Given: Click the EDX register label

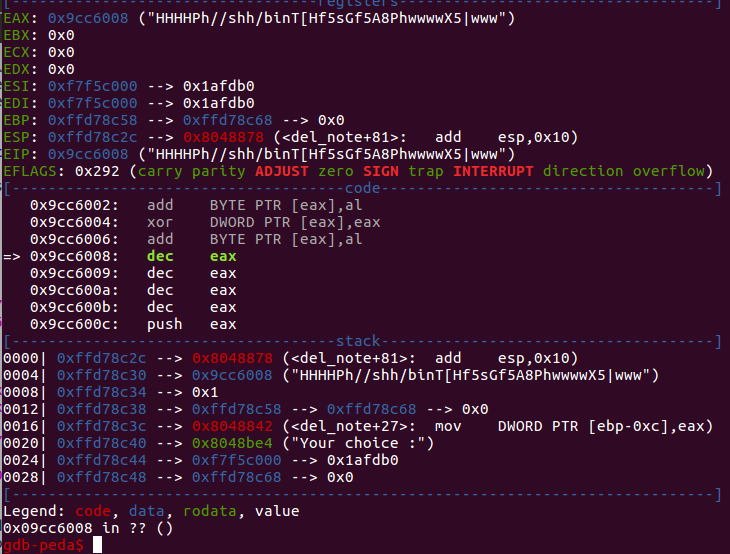Looking at the screenshot, I should (x=17, y=69).
